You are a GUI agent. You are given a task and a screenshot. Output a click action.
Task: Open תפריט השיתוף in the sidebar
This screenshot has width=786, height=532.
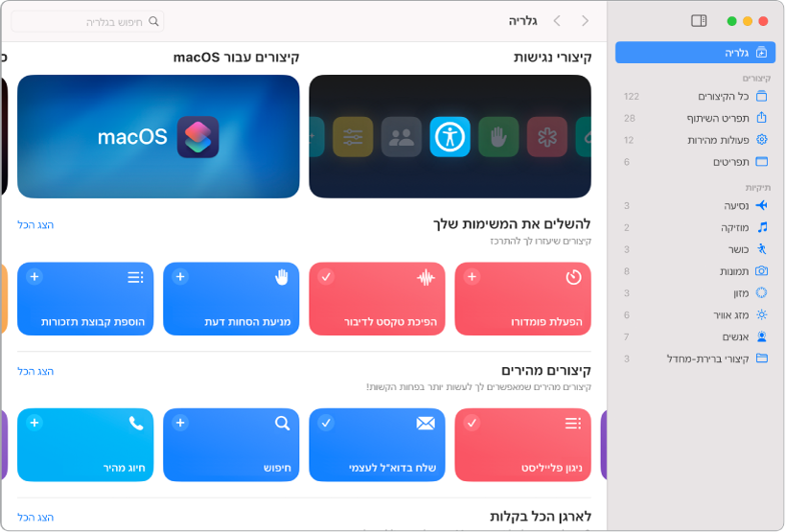(695, 118)
